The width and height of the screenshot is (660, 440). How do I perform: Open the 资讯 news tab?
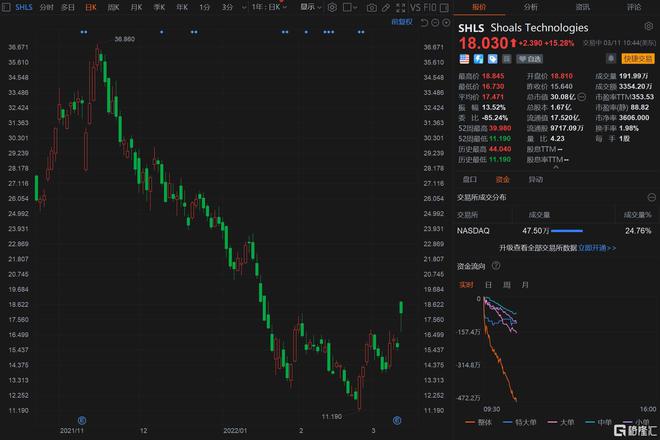coord(583,7)
